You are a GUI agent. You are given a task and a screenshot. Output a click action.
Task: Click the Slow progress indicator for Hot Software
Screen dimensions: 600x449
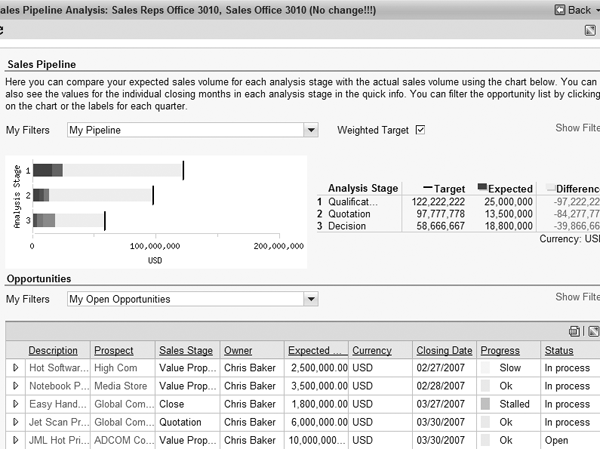486,368
